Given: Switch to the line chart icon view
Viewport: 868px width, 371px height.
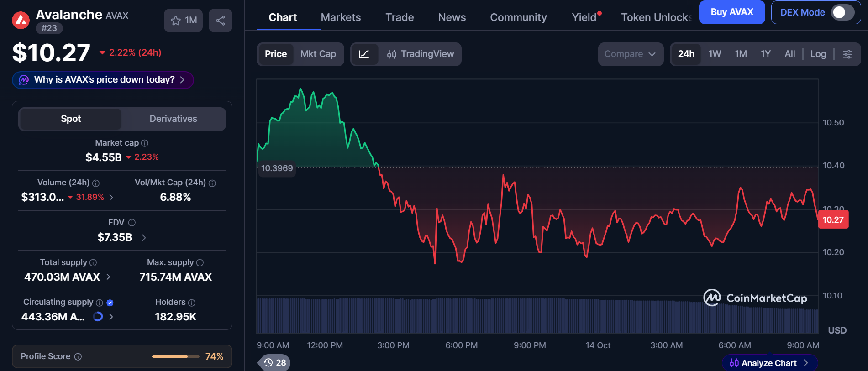Looking at the screenshot, I should (364, 54).
